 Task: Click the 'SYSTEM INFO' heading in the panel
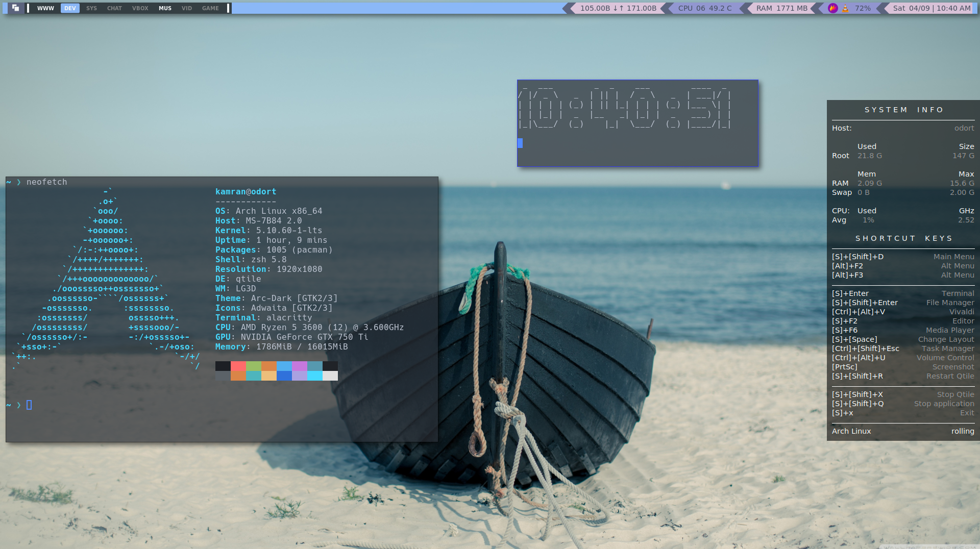(904, 110)
